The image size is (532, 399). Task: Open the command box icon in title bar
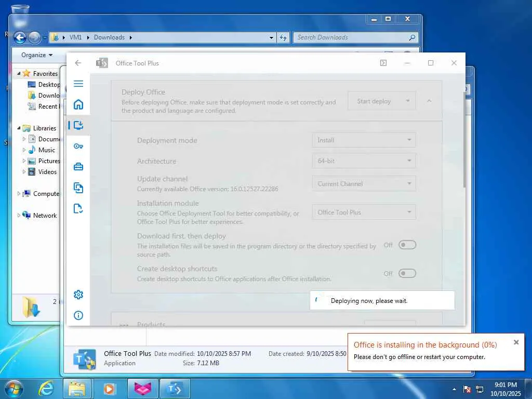[383, 63]
